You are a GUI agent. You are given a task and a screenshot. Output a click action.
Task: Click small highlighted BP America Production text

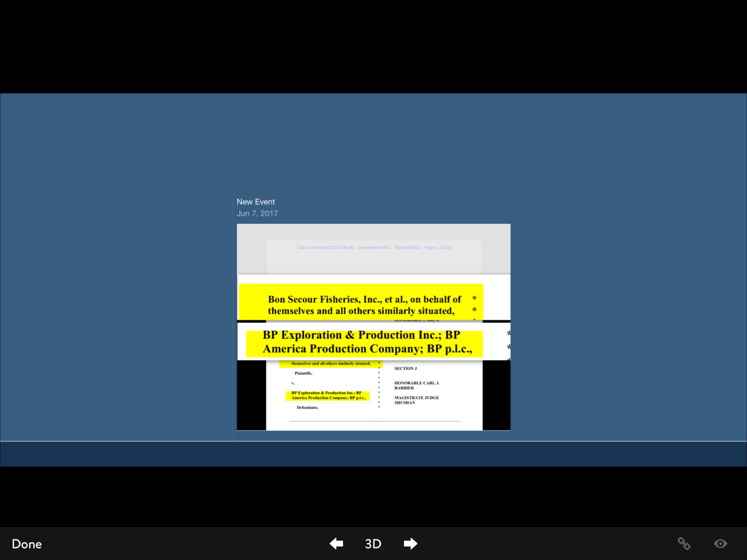[327, 396]
